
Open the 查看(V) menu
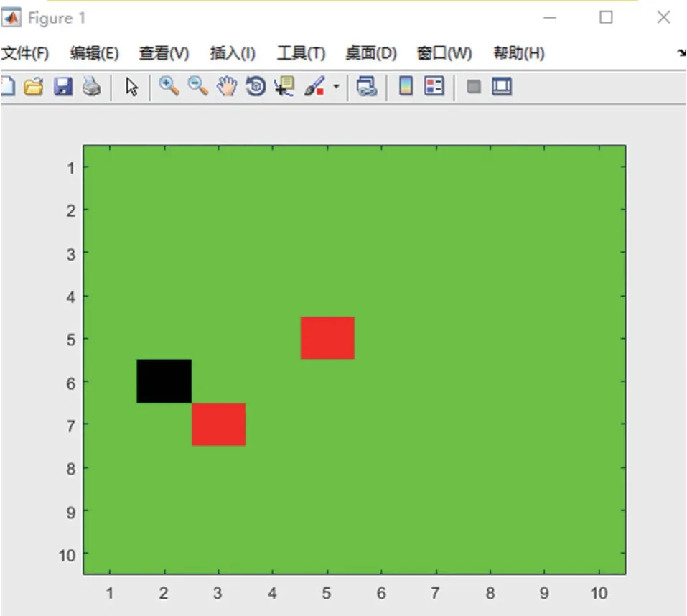coord(164,53)
